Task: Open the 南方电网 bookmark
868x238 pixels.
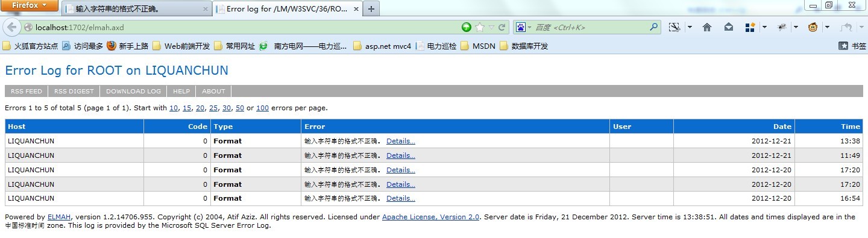Action: point(303,46)
